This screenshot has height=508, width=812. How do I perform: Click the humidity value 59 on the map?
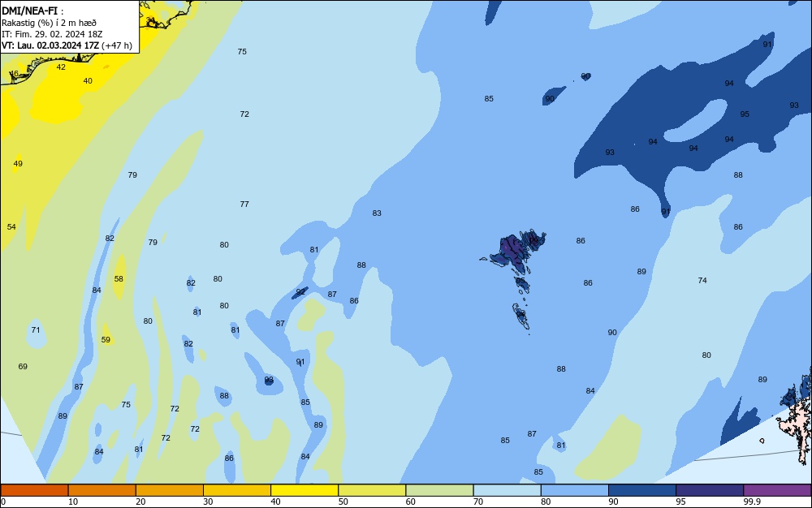[x=106, y=340]
